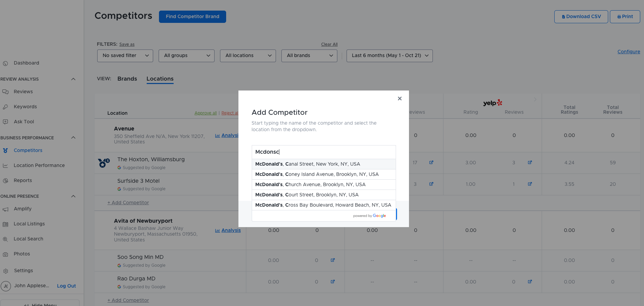Click the Log Out link
The height and width of the screenshot is (306, 644).
[x=67, y=286]
